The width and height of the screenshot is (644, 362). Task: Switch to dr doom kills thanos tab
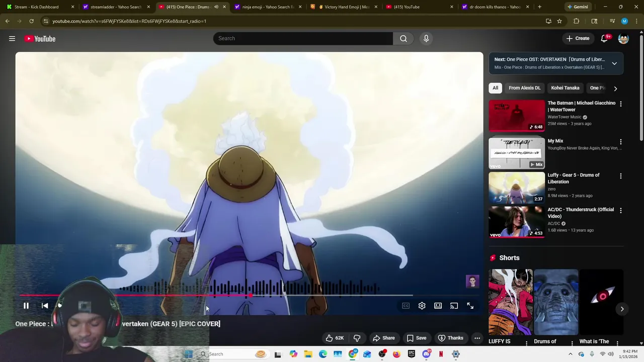[495, 7]
